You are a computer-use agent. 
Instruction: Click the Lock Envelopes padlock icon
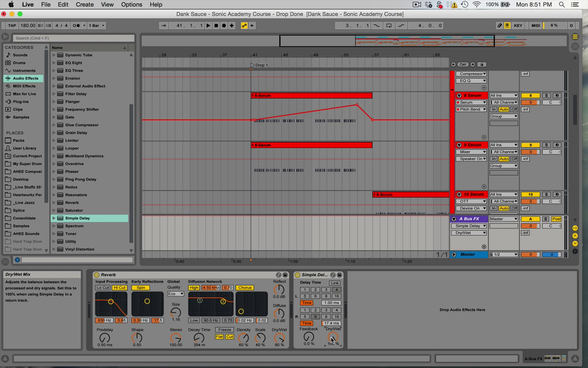[482, 64]
